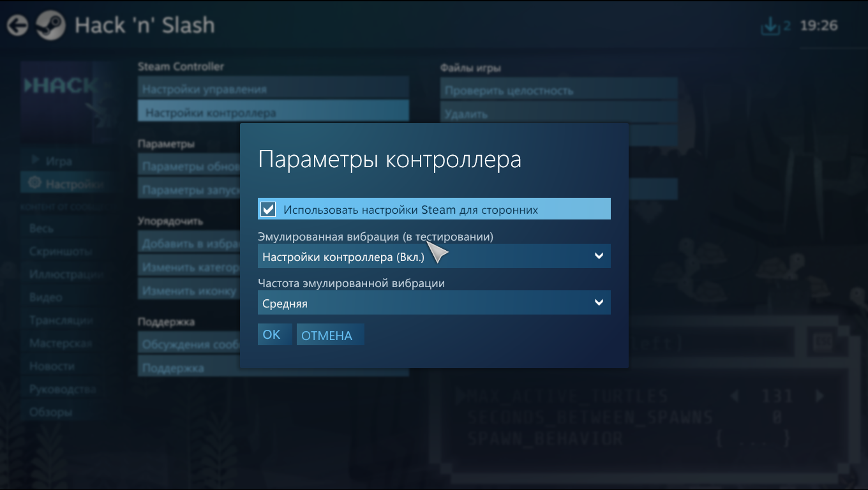Open the downloads icon in the header

771,26
